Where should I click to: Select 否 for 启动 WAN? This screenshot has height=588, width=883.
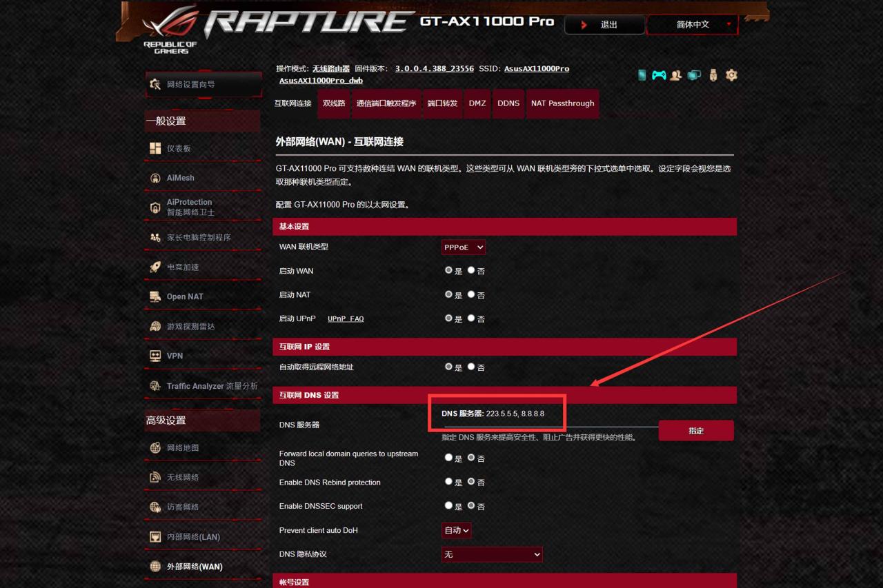coord(471,270)
